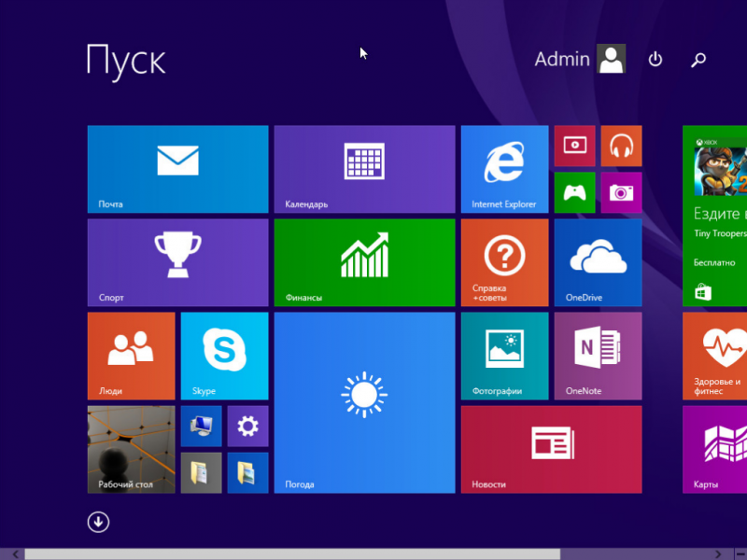Open the Финансы finance tile
Screen dimensions: 747x560
click(364, 262)
